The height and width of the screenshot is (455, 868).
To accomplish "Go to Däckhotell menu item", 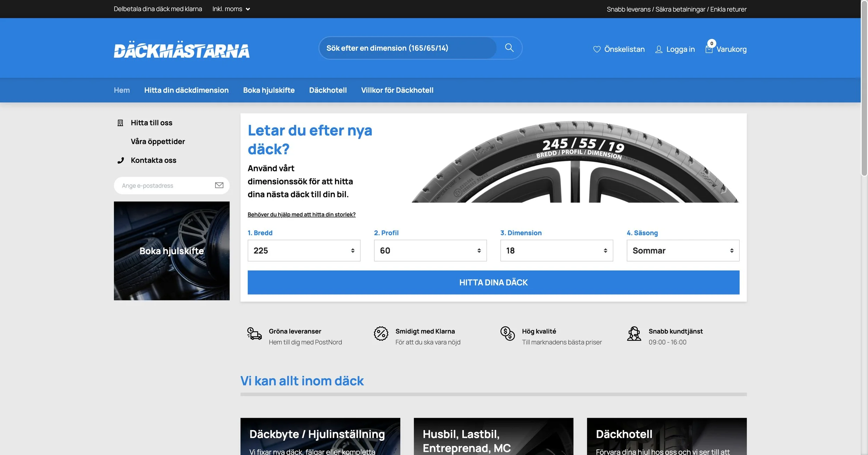I will (328, 90).
